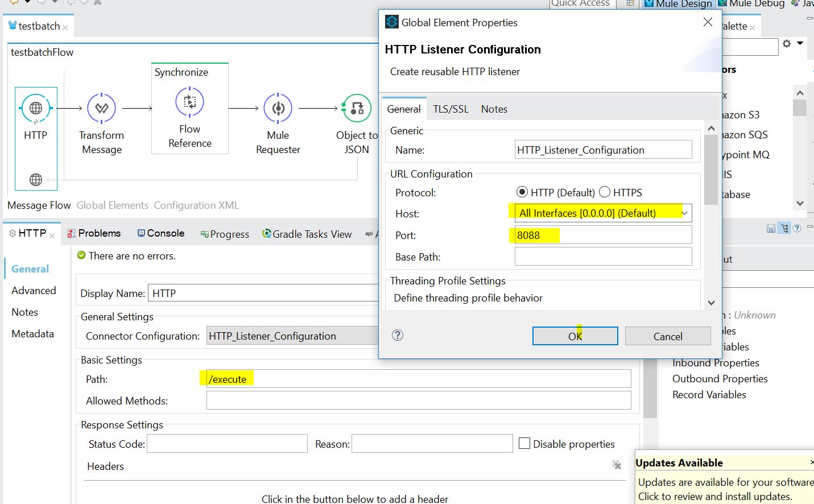Click the Flow Reference icon
Screen dimensions: 814x504
(189, 102)
